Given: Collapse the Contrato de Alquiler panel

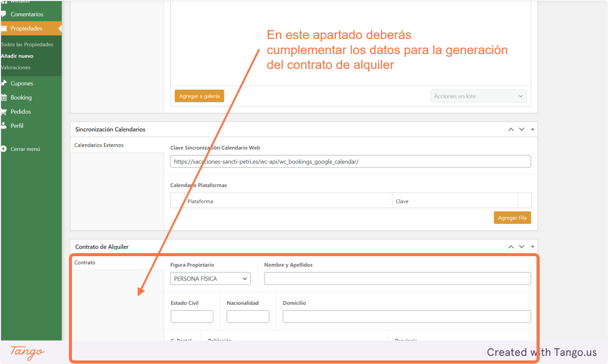Looking at the screenshot, I should (x=532, y=247).
